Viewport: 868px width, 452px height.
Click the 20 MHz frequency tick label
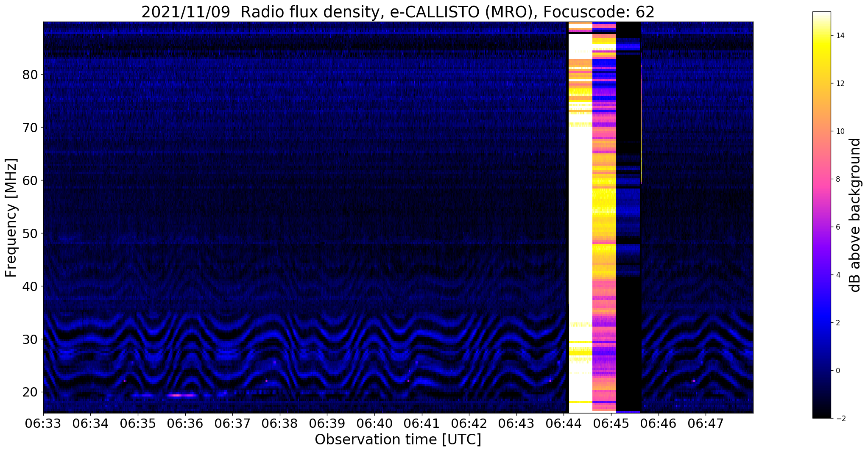tap(30, 392)
